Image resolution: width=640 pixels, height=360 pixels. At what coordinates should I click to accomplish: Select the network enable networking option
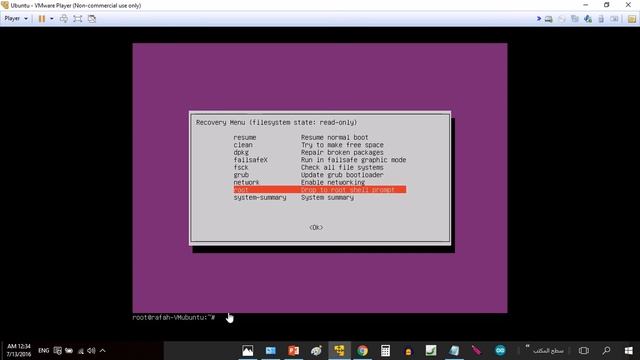pos(320,182)
